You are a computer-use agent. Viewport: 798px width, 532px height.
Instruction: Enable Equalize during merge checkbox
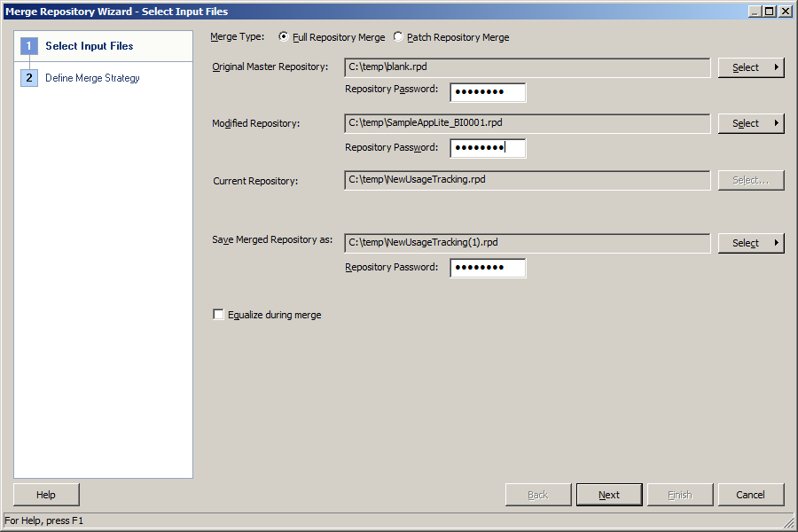[218, 315]
